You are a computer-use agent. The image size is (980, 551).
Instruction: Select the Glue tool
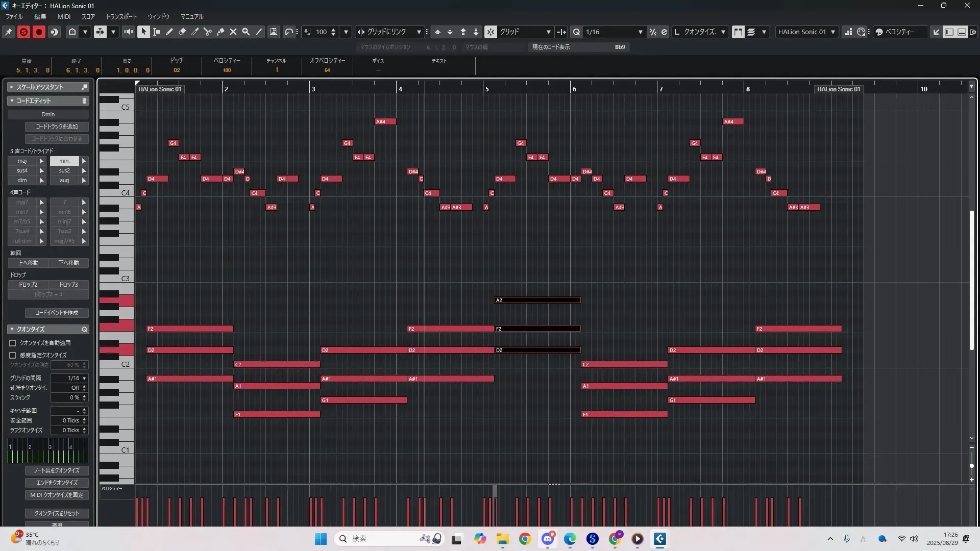[220, 32]
